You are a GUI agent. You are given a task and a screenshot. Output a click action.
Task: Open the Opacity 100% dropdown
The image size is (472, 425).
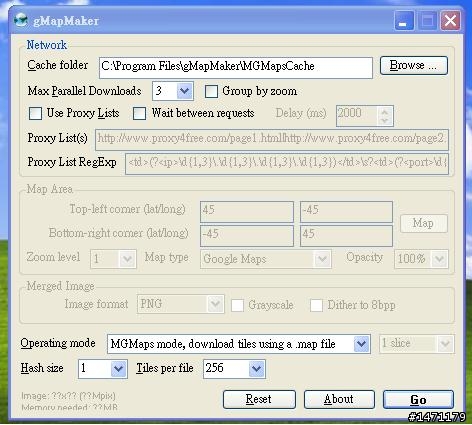click(x=439, y=259)
